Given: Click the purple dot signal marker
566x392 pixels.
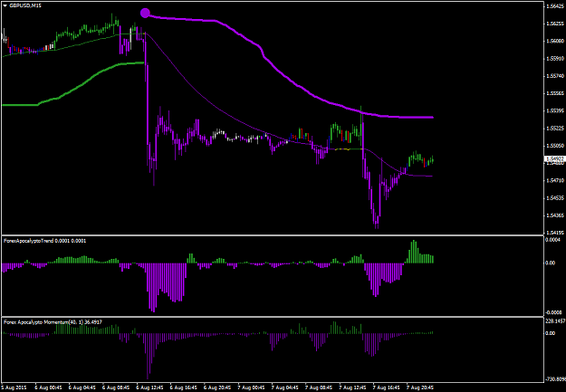Looking at the screenshot, I should (x=145, y=13).
